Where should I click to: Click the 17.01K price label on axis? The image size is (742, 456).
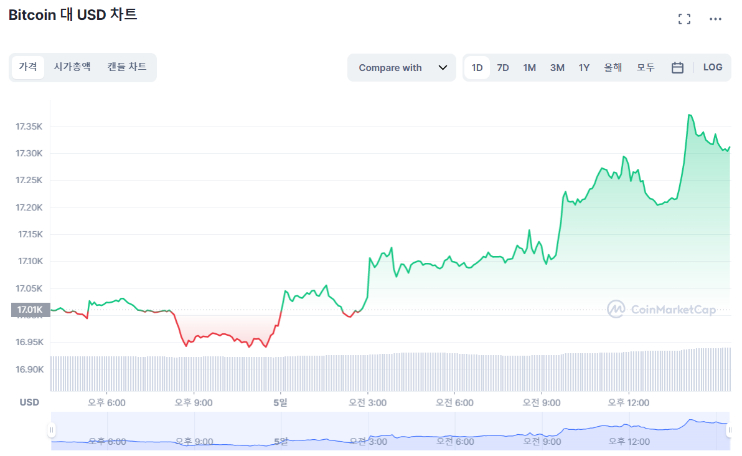28,310
